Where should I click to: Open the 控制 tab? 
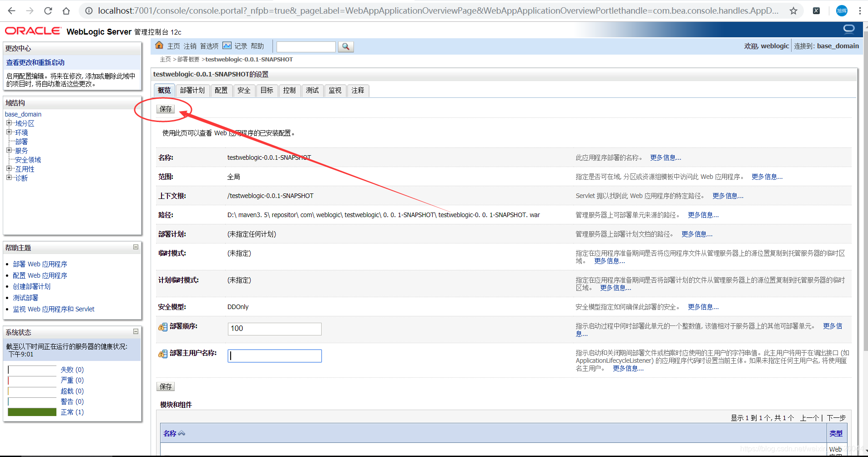pyautogui.click(x=289, y=91)
